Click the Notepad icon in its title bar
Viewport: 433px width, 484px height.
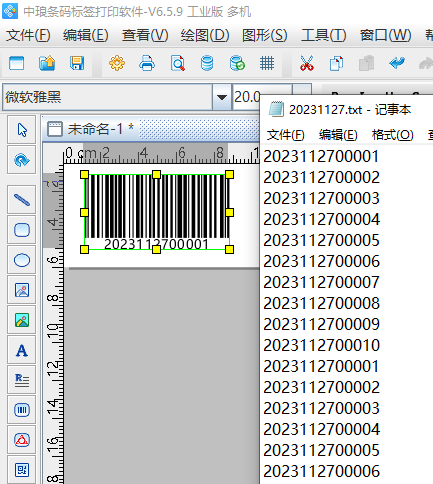pyautogui.click(x=276, y=109)
